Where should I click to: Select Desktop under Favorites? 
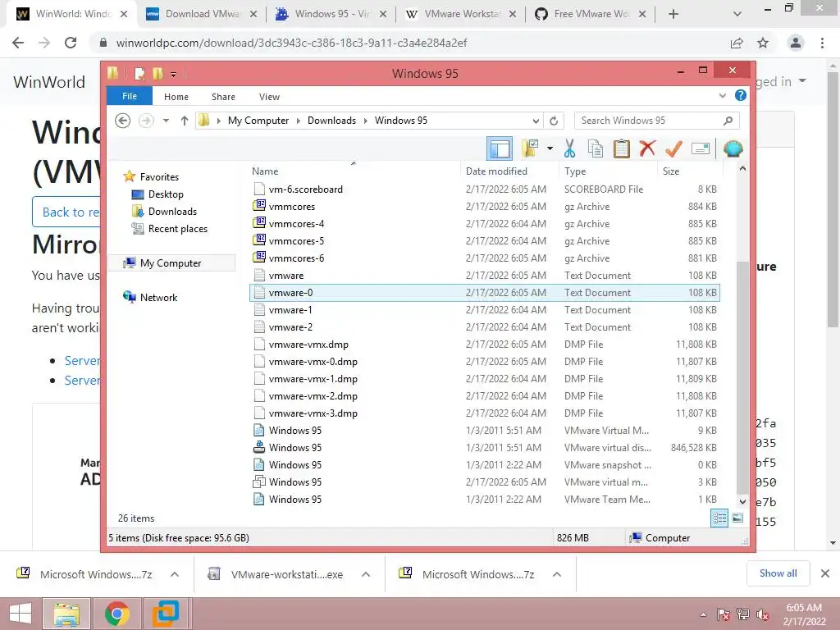tap(166, 194)
